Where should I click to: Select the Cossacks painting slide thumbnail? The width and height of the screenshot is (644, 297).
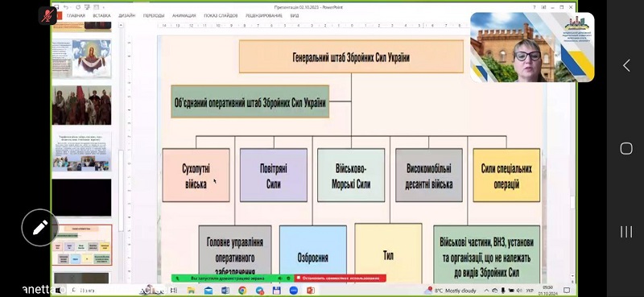(82, 105)
